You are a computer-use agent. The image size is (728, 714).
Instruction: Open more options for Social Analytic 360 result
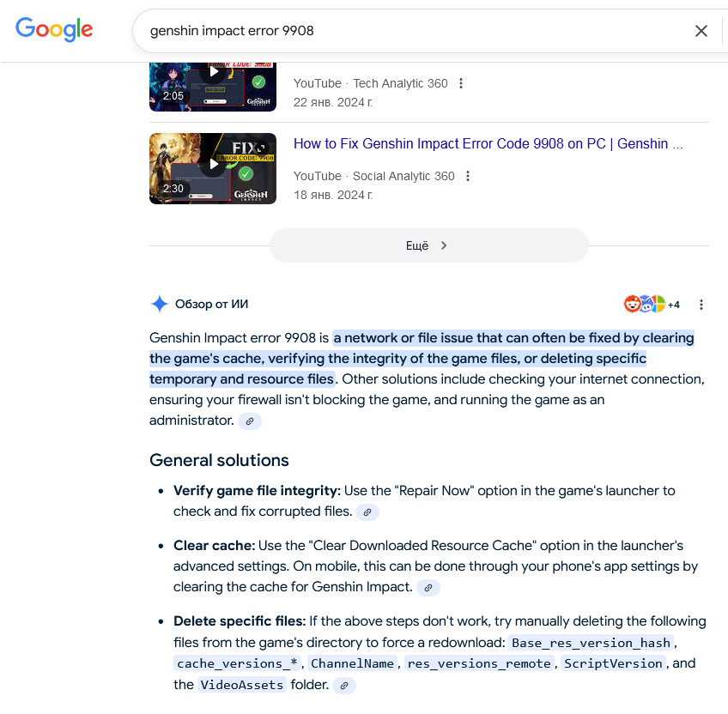click(468, 177)
